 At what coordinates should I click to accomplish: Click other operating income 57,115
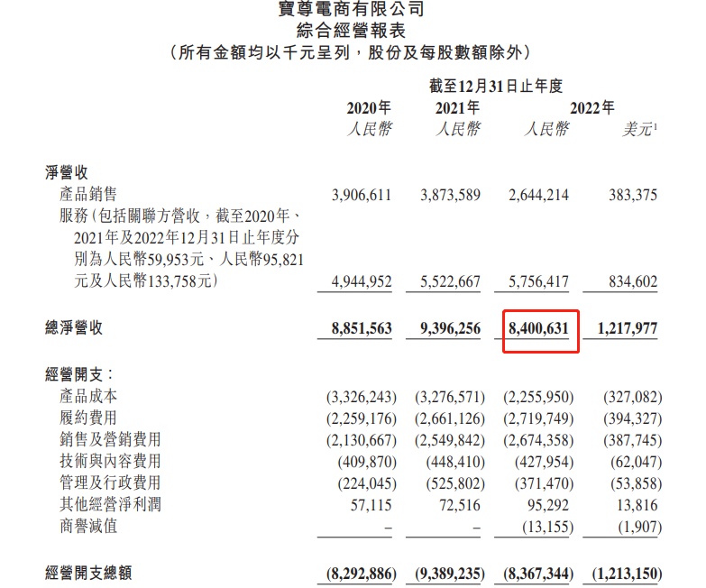pos(371,505)
